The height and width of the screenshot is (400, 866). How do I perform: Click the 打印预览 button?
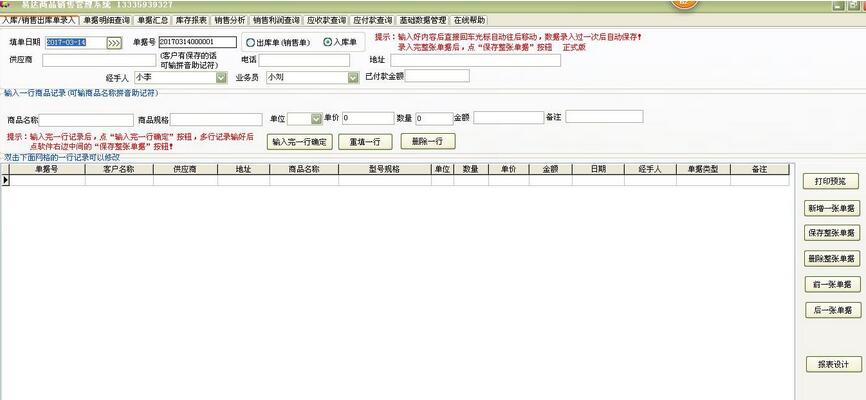point(831,181)
